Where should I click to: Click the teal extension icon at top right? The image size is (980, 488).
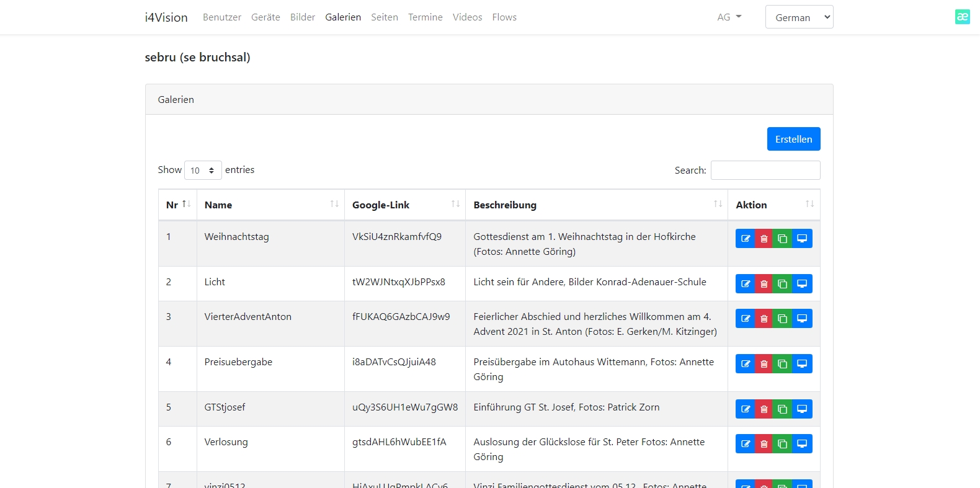(962, 17)
